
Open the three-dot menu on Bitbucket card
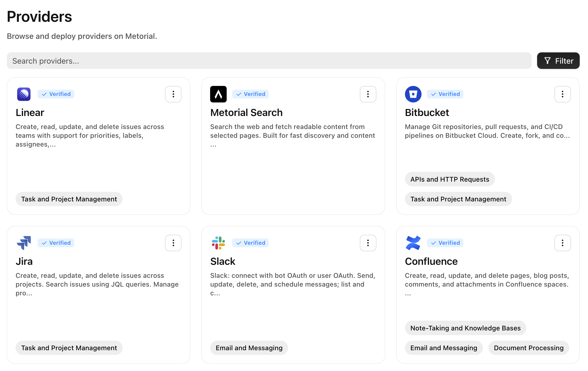coord(562,94)
